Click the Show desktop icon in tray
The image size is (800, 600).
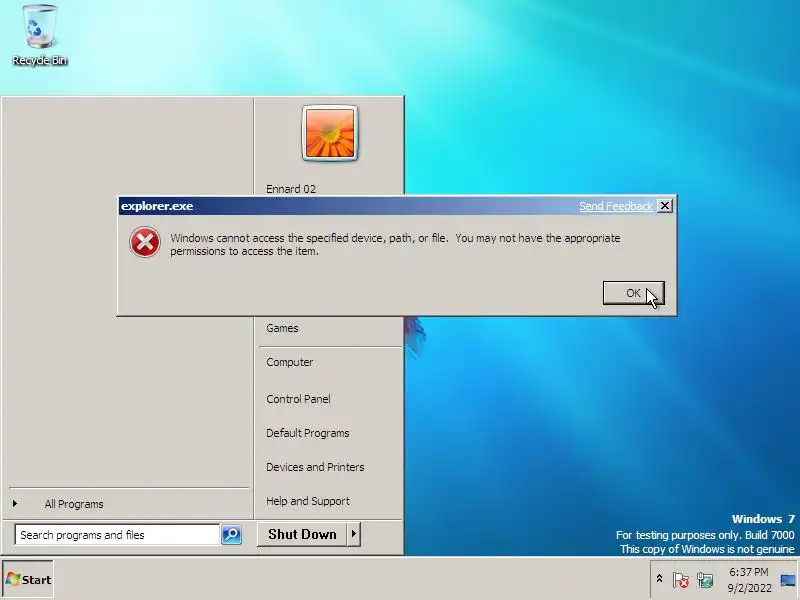788,580
